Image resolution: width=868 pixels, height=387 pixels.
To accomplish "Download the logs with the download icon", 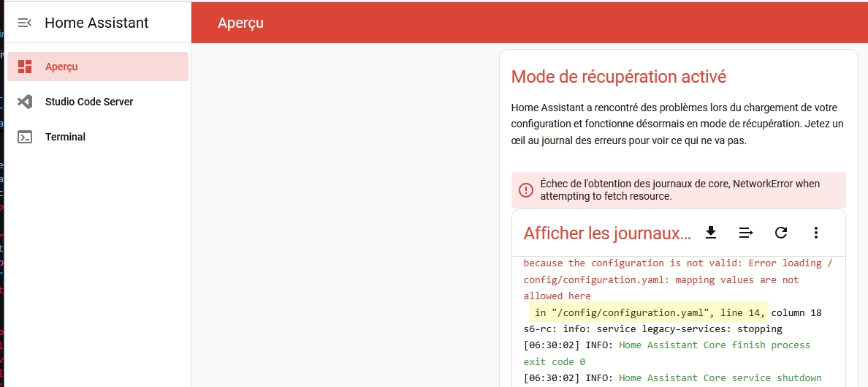I will coord(710,233).
